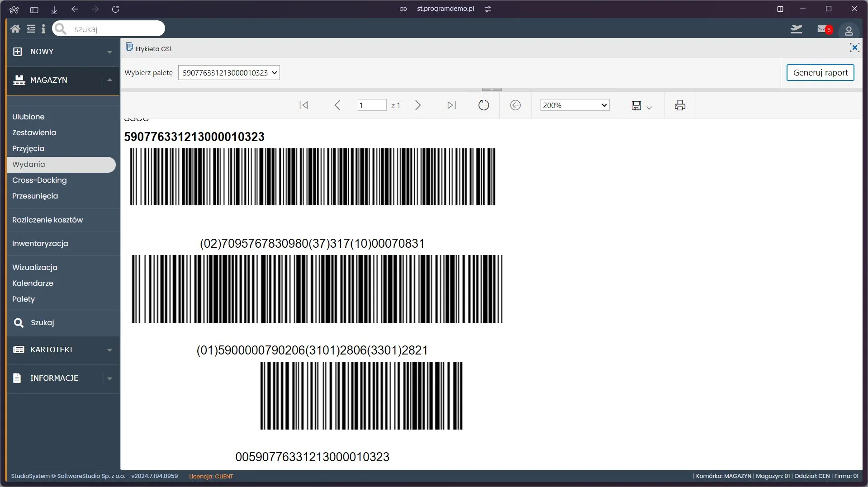Screen dimensions: 868x487
Task: Open Zestawienia in the sidebar
Action: pos(34,132)
